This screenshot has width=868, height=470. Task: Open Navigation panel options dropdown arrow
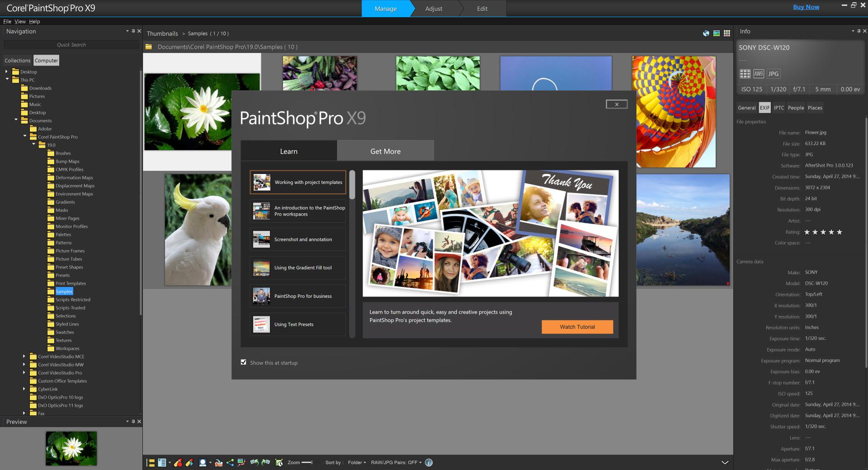coord(127,31)
